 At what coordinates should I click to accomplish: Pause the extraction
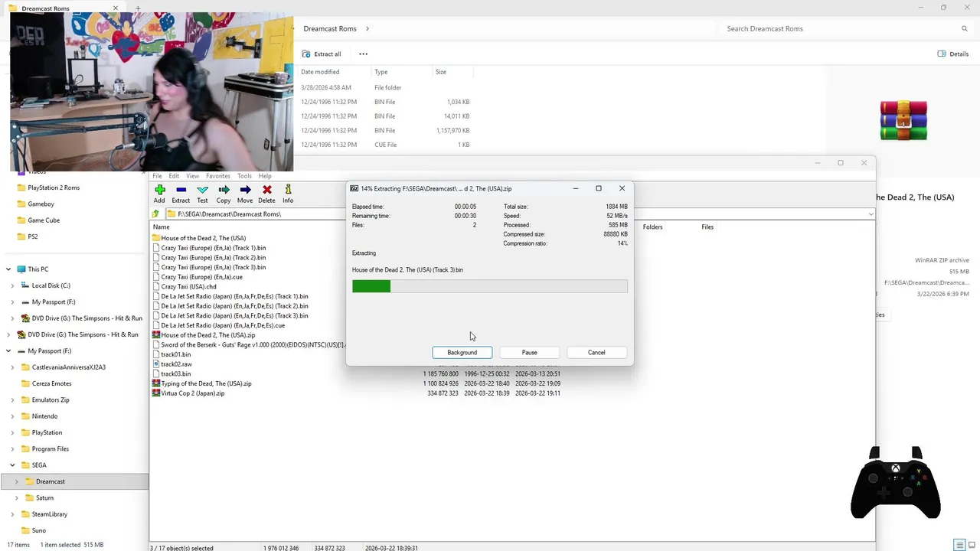[x=529, y=352]
